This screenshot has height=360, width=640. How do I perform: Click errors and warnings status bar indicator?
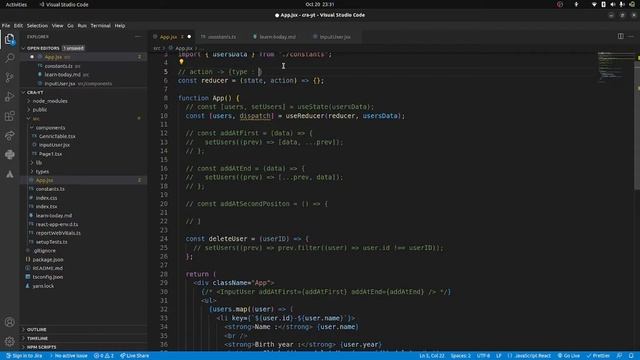pos(104,356)
